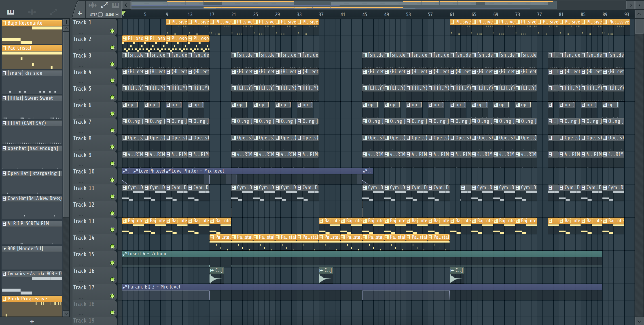Enable STEP editing mode
The image size is (644, 325).
pos(100,15)
